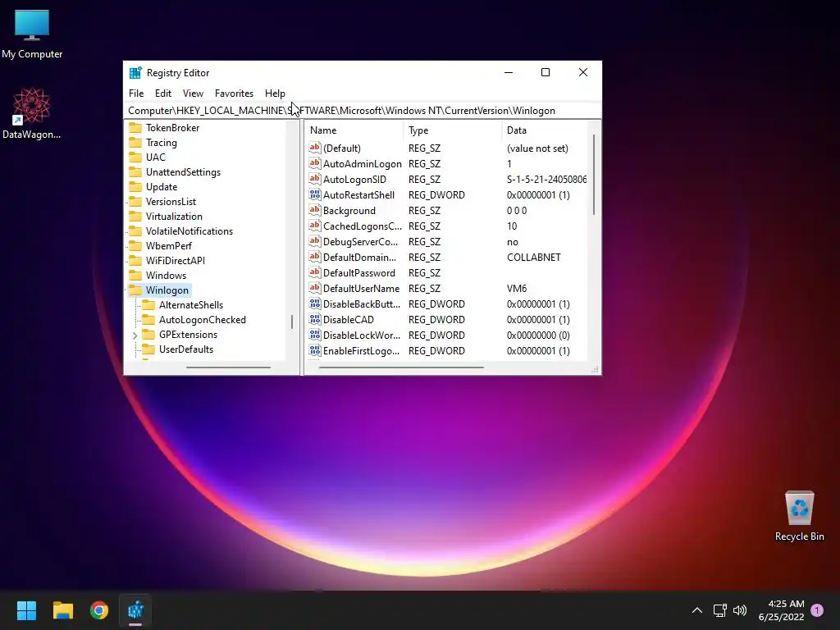This screenshot has width=840, height=630.
Task: Select the UserDefaults subkey
Action: (x=186, y=349)
